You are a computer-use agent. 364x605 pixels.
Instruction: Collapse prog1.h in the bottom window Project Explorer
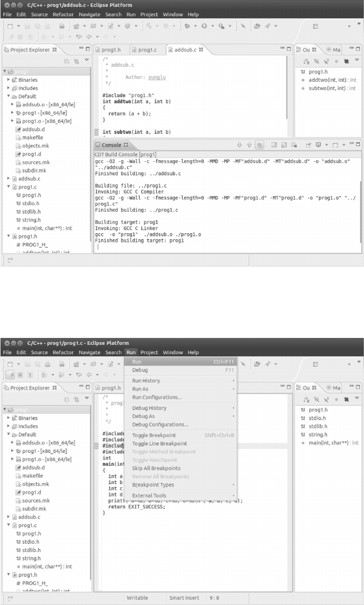pyautogui.click(x=8, y=574)
